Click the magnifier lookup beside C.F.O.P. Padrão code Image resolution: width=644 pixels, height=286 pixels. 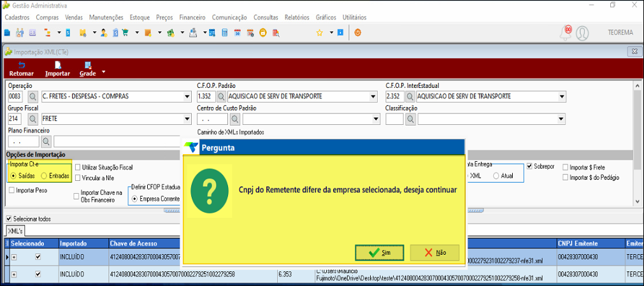221,97
